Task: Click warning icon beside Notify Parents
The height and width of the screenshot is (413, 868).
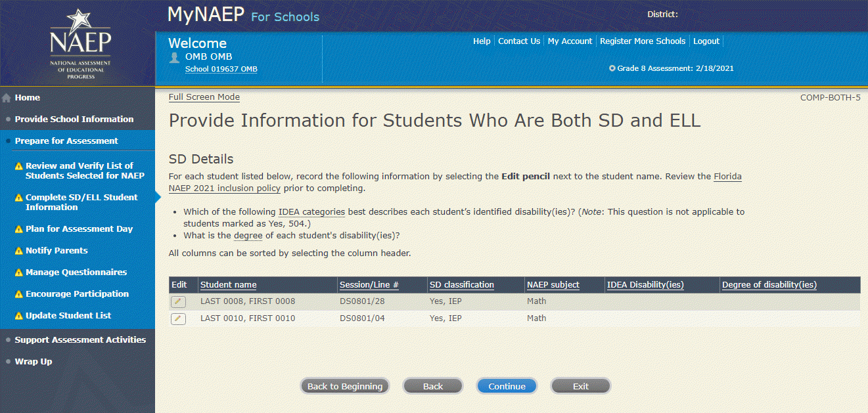Action: pos(19,251)
